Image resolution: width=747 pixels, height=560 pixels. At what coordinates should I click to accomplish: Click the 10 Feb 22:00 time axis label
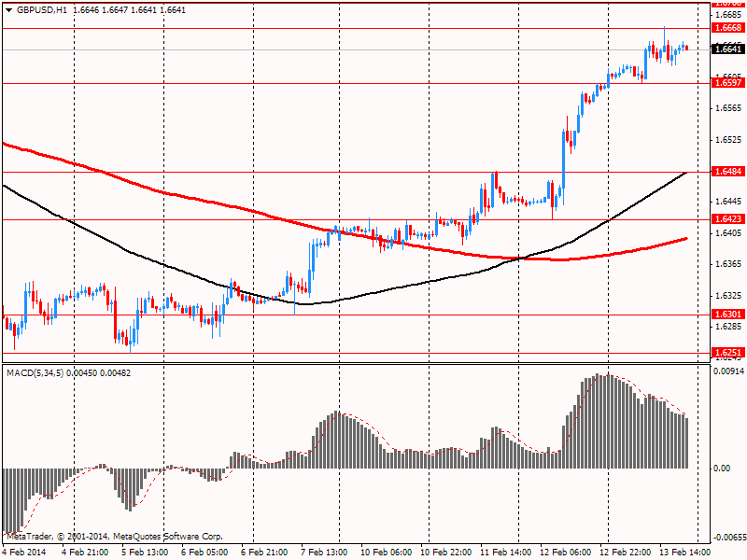(446, 552)
